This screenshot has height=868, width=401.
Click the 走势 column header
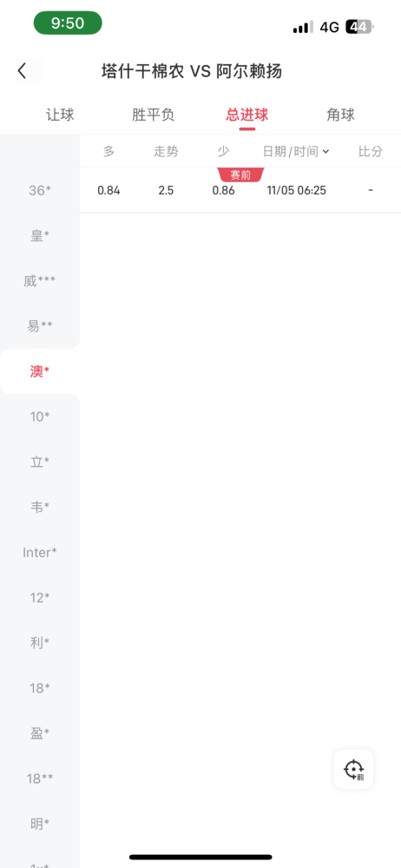166,151
